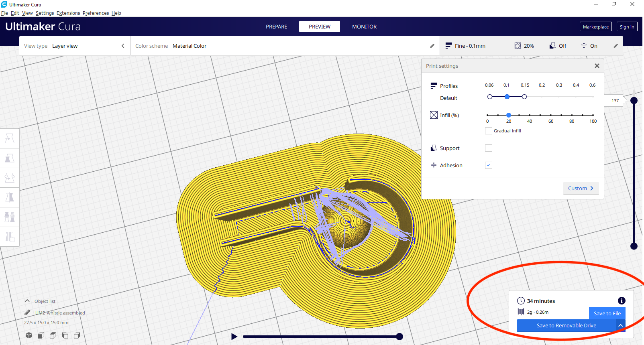The height and width of the screenshot is (345, 644).
Task: Click pencil icon in print settings summary bar
Action: (x=616, y=46)
